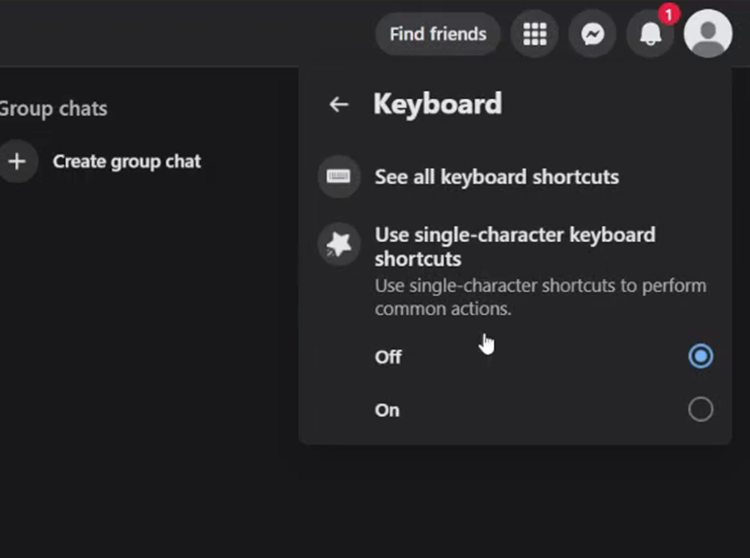
Task: Click the On option label
Action: [387, 410]
